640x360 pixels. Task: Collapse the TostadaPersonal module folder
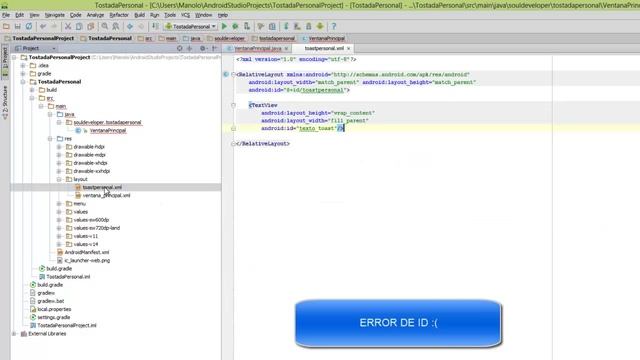(23, 82)
